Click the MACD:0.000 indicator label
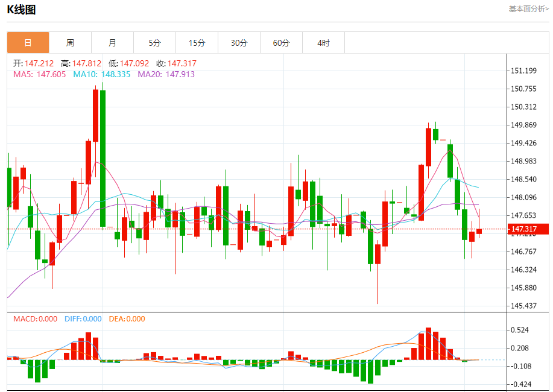 (35, 319)
